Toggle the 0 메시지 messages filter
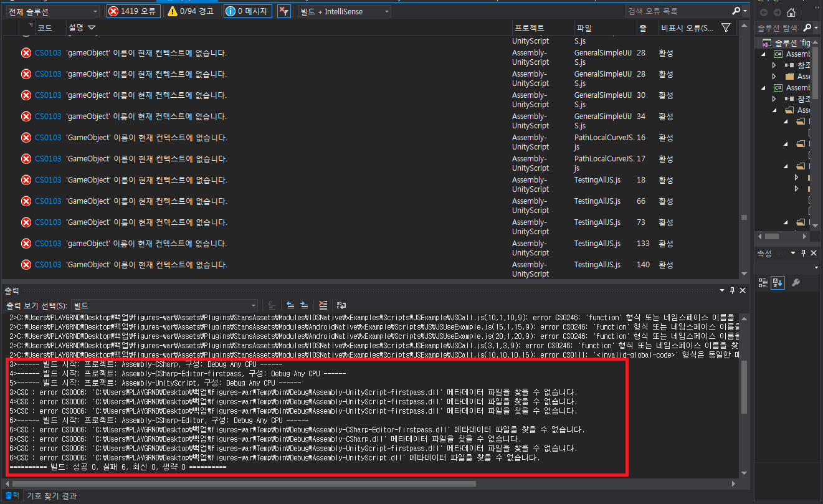Image resolution: width=823 pixels, height=504 pixels. click(x=247, y=11)
